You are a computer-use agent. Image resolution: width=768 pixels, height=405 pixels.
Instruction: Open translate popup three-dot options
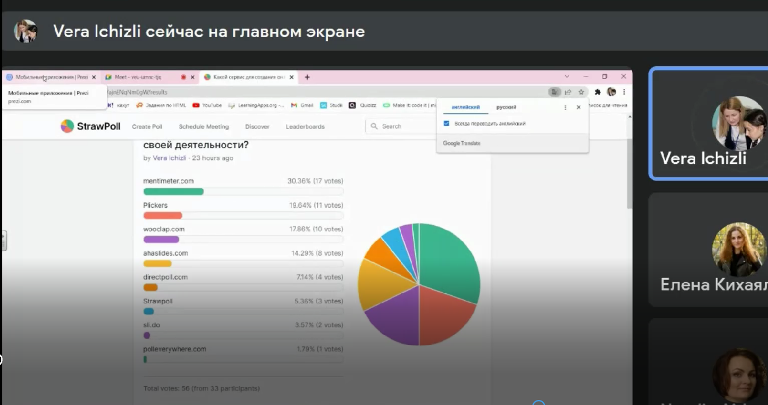coord(565,107)
